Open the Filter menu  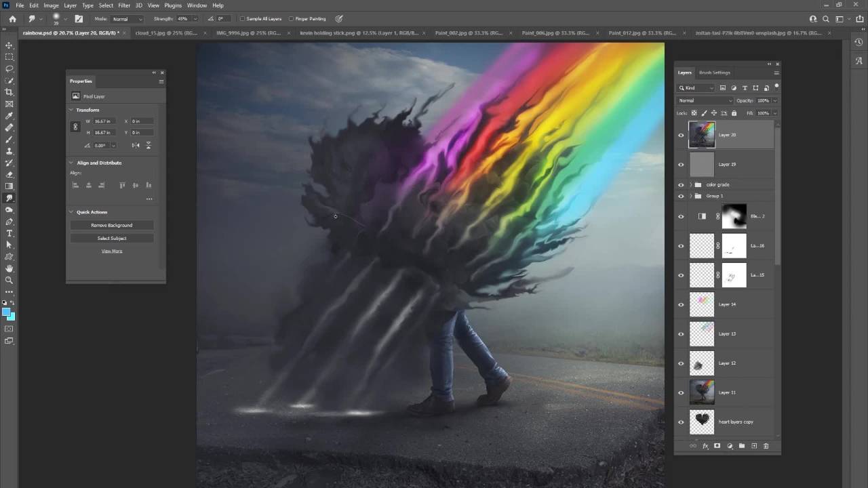[x=124, y=5]
